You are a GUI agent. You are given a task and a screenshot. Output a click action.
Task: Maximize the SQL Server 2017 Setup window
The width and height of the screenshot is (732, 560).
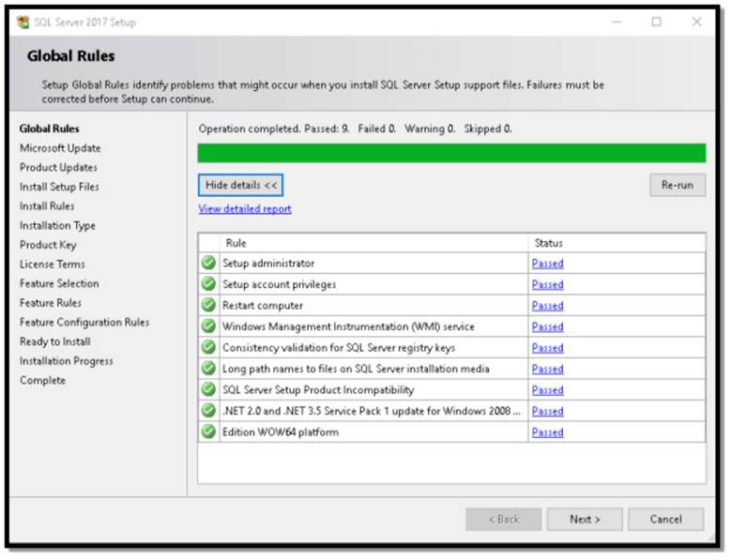pos(656,22)
